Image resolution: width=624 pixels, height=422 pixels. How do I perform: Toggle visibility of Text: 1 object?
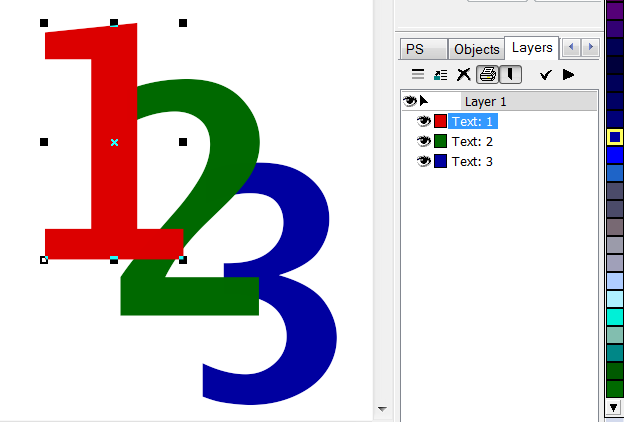(x=423, y=121)
